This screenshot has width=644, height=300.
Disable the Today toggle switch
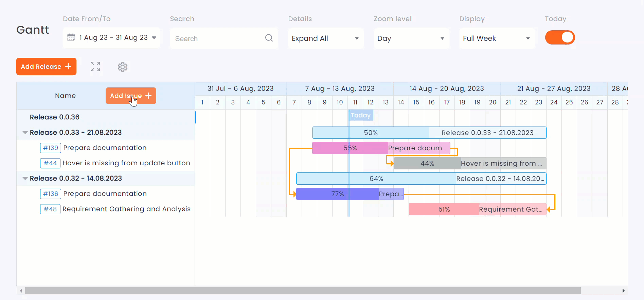coord(560,38)
